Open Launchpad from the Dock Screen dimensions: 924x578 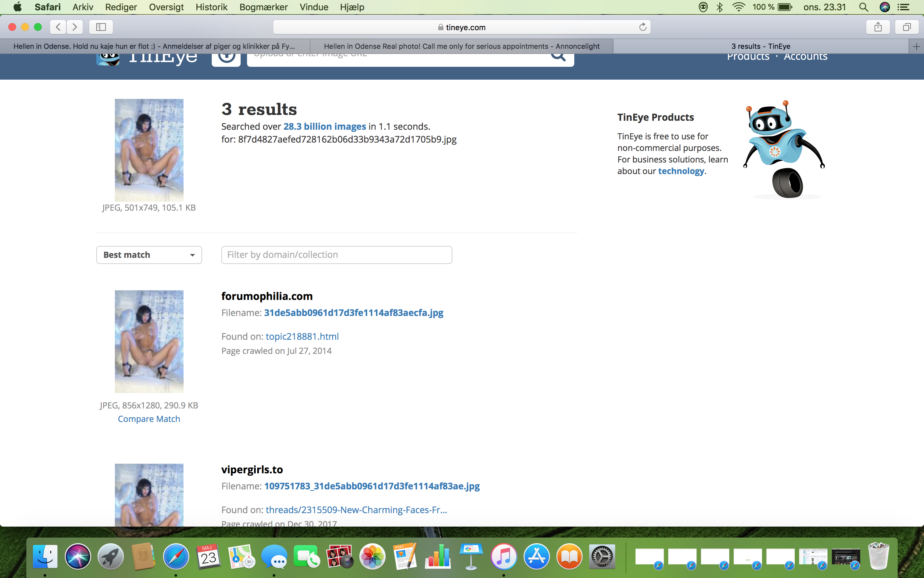tap(110, 556)
